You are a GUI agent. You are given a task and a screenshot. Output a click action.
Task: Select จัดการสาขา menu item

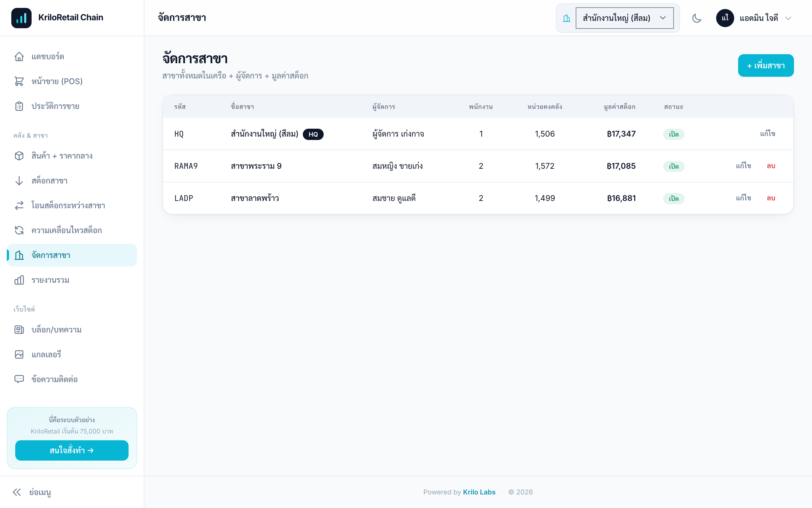[x=72, y=255]
